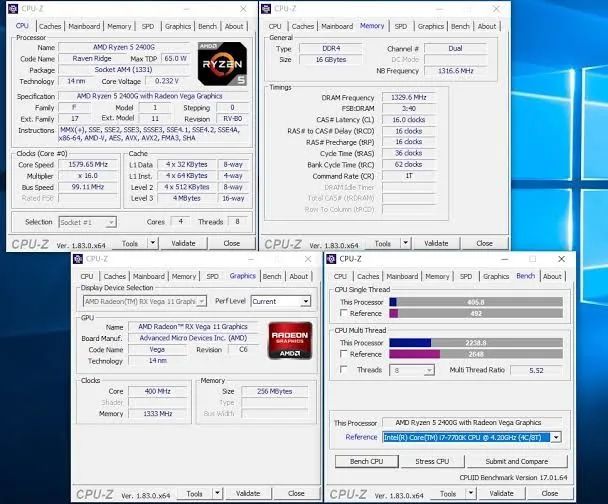Open About tab in Bench window

(x=552, y=276)
